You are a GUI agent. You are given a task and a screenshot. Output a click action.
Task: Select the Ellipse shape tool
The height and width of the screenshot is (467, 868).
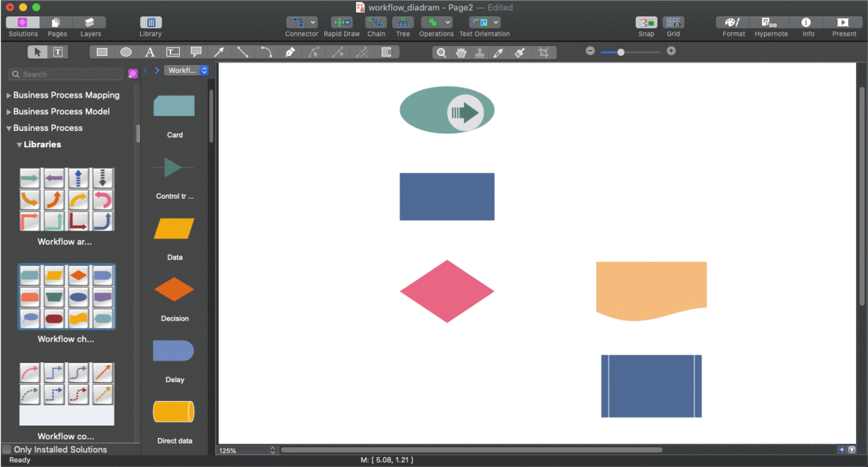click(x=125, y=52)
